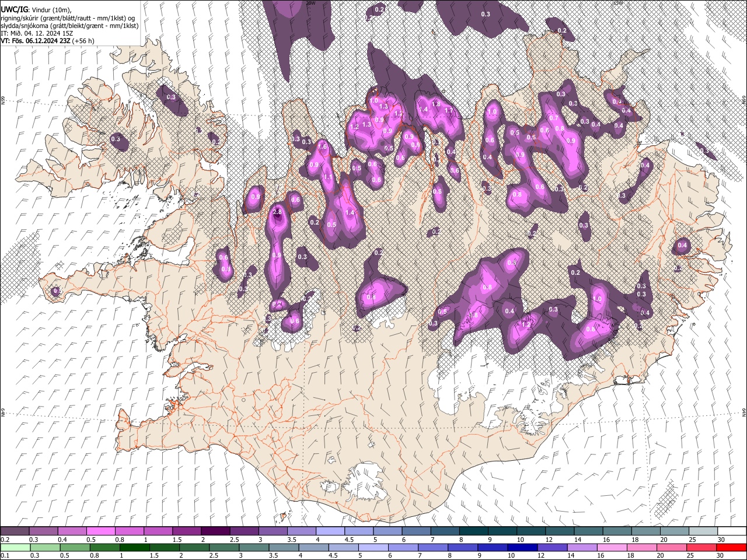Choose the navy blue swatch between 10 and 12
The height and width of the screenshot is (560, 747).
click(x=521, y=547)
